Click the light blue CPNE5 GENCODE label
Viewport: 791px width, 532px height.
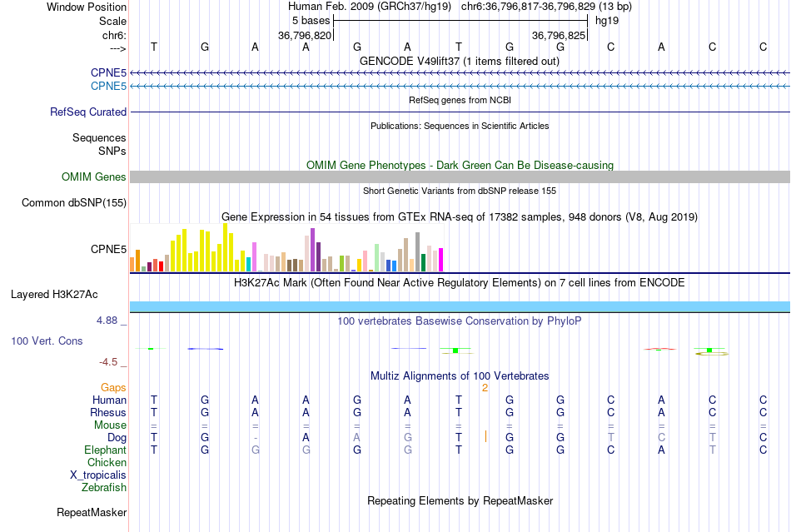108,86
